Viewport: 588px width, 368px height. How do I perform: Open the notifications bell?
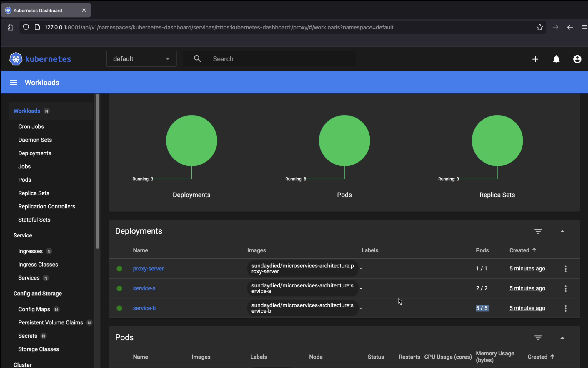click(556, 59)
